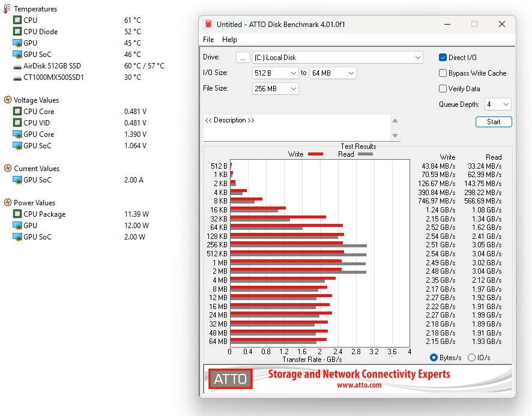Click the '3.05 GB/s' read result
Screen dimensions: 532x416
pyautogui.click(x=487, y=245)
